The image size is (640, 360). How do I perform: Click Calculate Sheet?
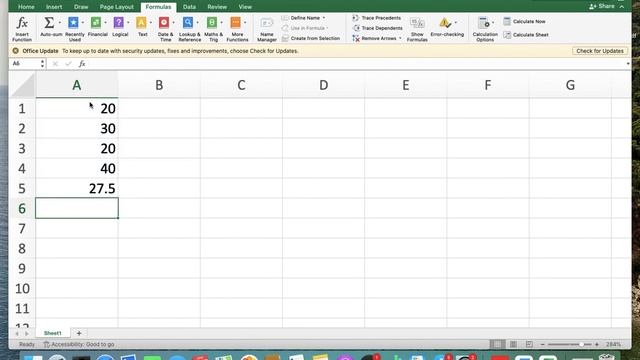(526, 35)
